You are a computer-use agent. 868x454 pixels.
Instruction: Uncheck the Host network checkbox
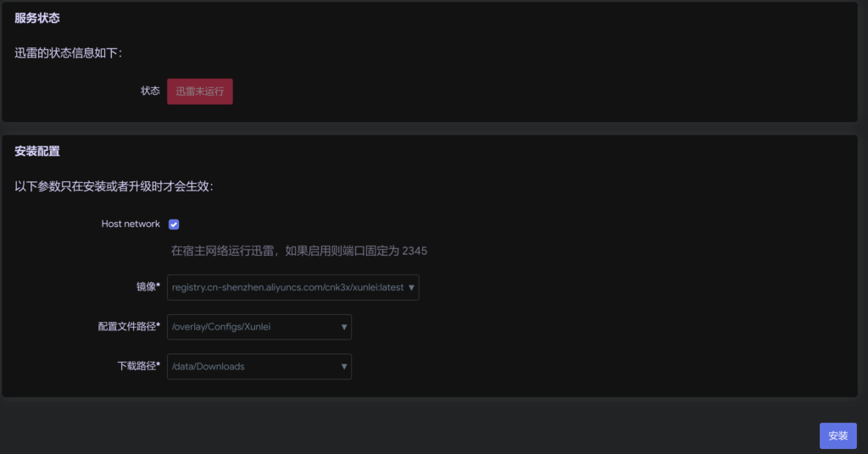coord(174,224)
